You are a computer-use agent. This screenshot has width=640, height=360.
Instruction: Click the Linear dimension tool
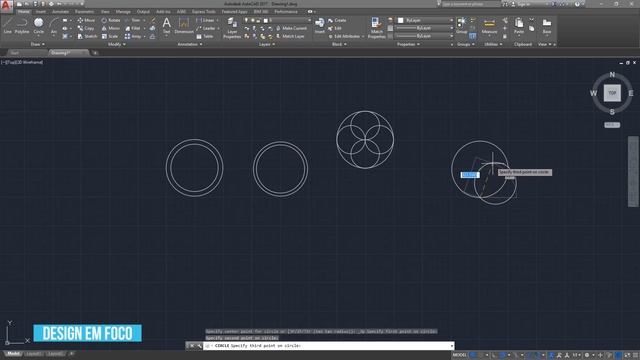(x=206, y=20)
